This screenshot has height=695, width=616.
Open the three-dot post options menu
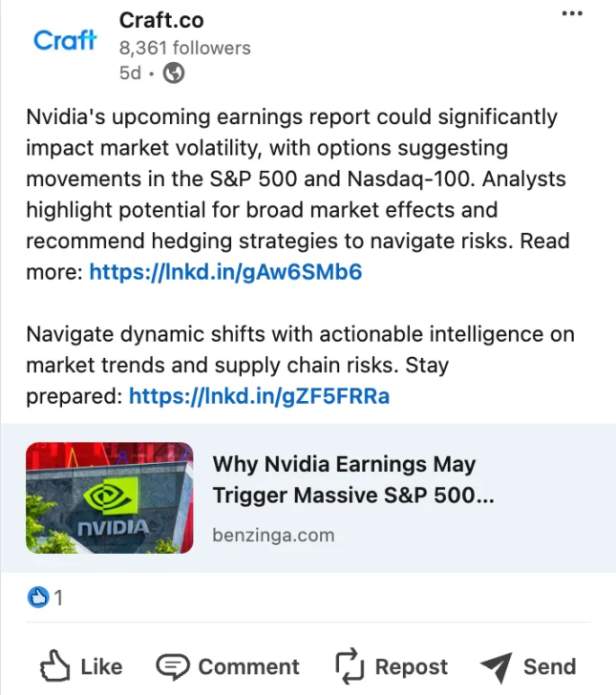pos(572,13)
